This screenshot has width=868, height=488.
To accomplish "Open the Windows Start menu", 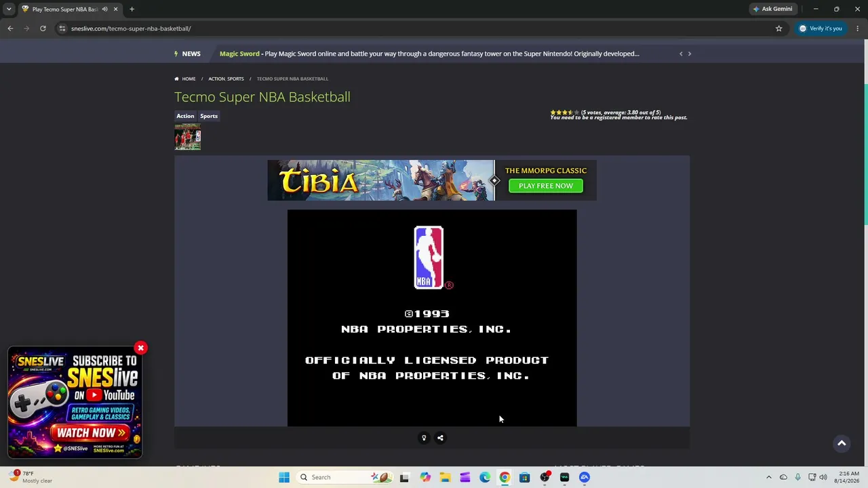I will click(284, 477).
